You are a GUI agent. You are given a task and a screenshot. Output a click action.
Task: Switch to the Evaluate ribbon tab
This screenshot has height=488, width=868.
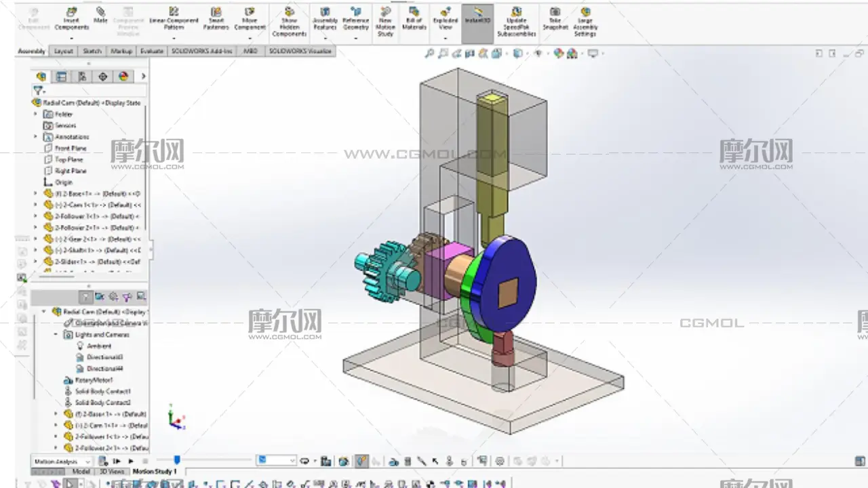(x=152, y=52)
